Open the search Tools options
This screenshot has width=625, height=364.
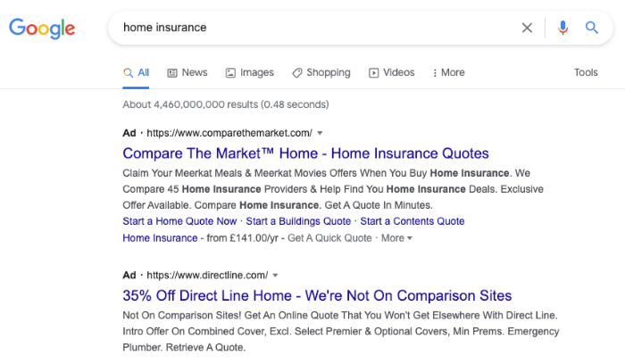[x=586, y=72]
